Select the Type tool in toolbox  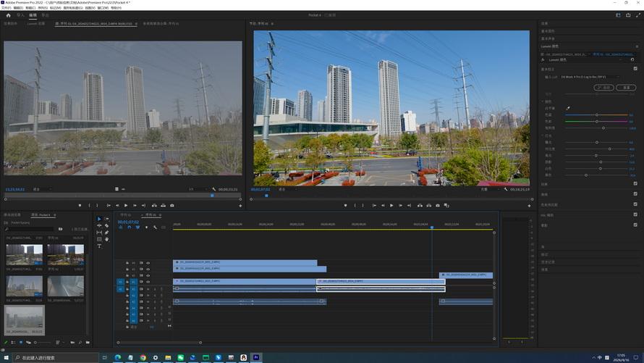(100, 246)
